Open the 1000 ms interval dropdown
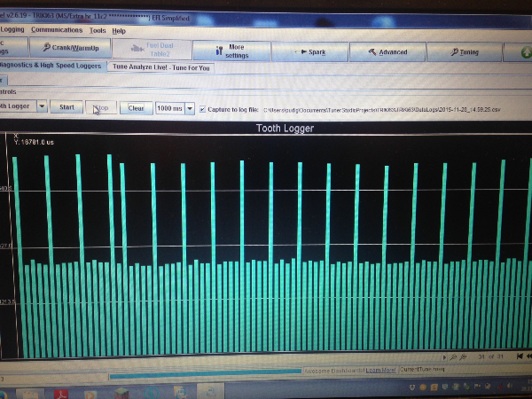The image size is (532, 399). [190, 108]
